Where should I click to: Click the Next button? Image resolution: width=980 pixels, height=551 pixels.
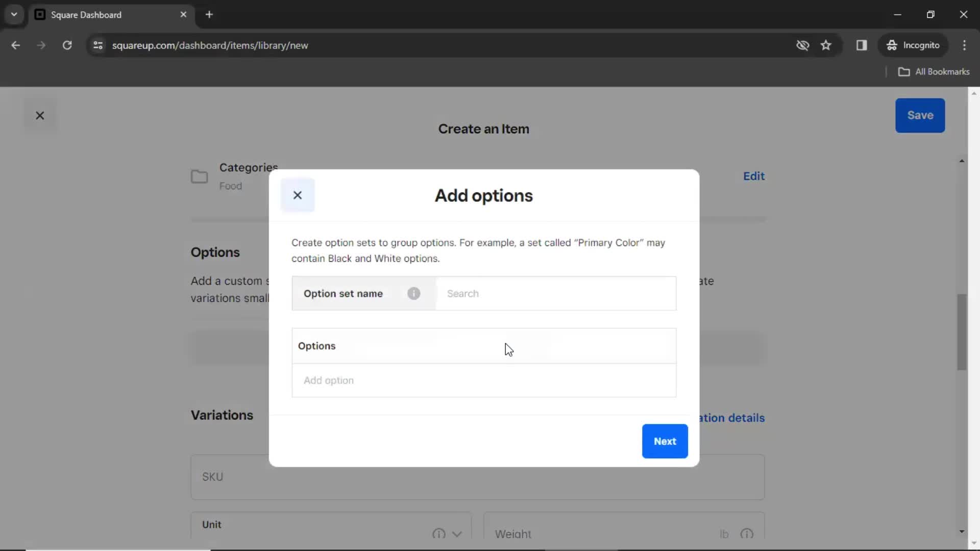[x=665, y=441]
